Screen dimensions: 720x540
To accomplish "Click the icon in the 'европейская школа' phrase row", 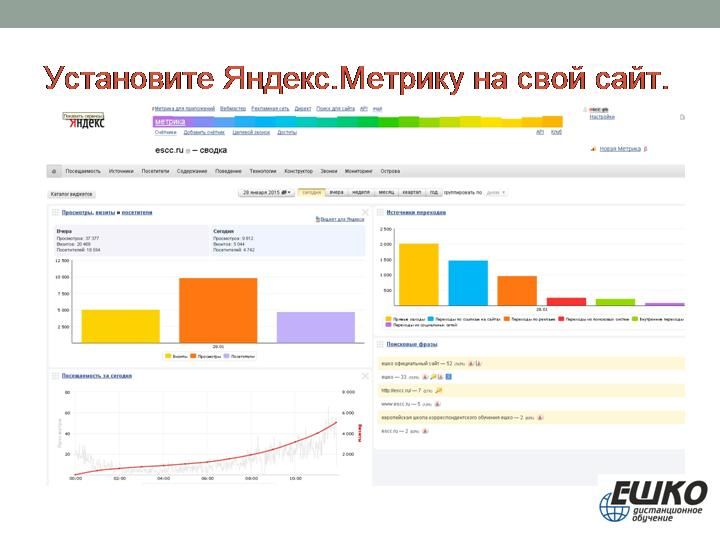I will (540, 417).
